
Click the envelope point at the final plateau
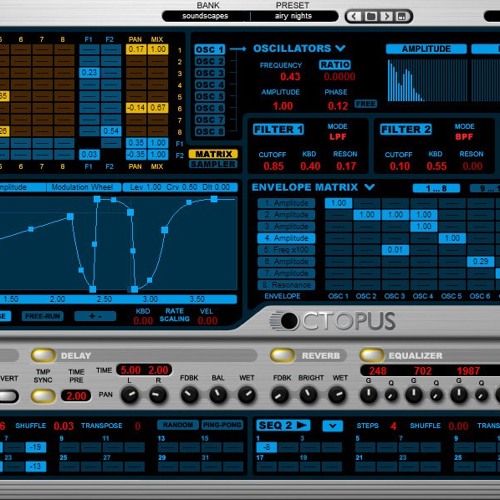pyautogui.click(x=214, y=199)
